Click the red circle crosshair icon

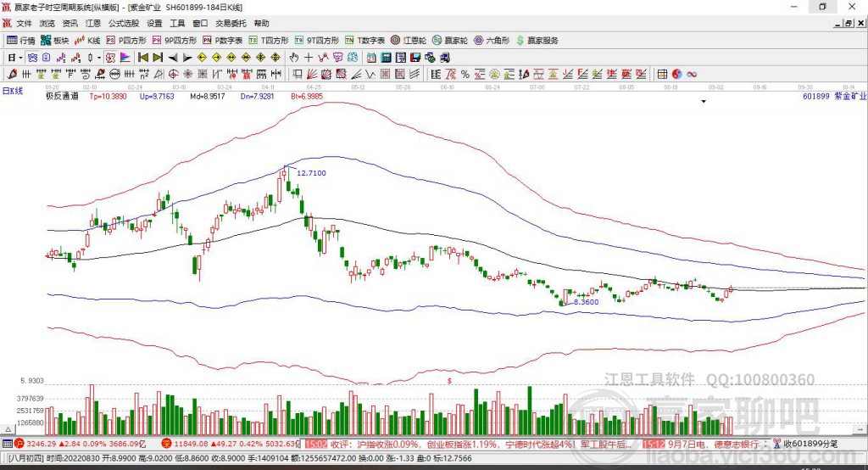pyautogui.click(x=173, y=74)
